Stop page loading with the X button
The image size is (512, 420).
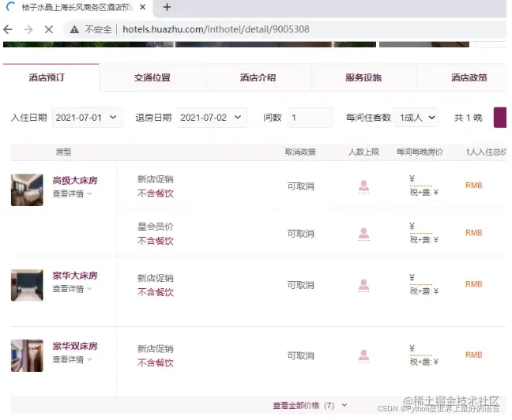click(x=49, y=30)
